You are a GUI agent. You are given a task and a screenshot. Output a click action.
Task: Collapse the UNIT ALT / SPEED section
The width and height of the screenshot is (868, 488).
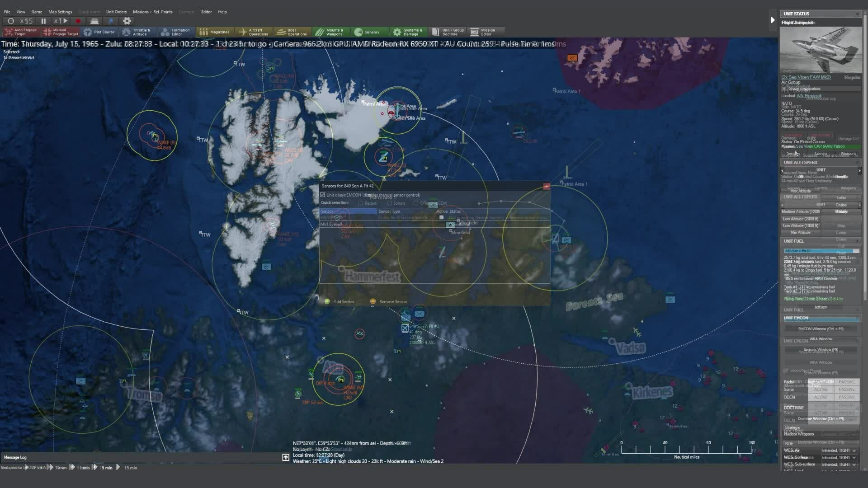click(857, 162)
